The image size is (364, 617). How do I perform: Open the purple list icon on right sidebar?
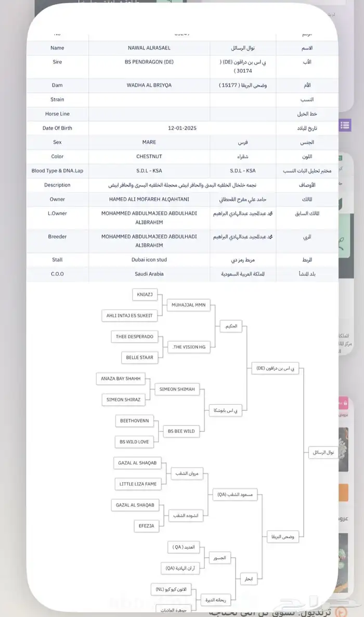tap(345, 125)
